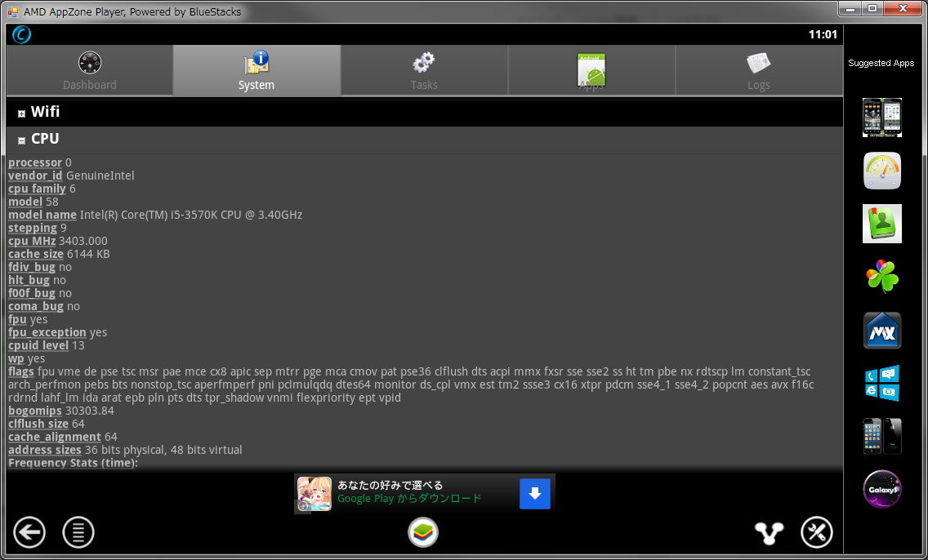928x560 pixels.
Task: Open the speedometer gauge suggested app
Action: click(x=881, y=171)
